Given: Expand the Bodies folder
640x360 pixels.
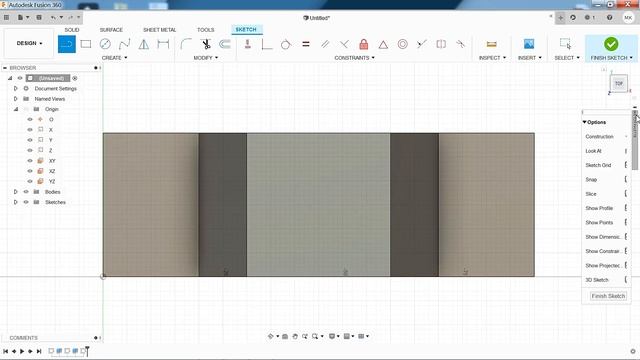Looking at the screenshot, I should click(x=16, y=192).
